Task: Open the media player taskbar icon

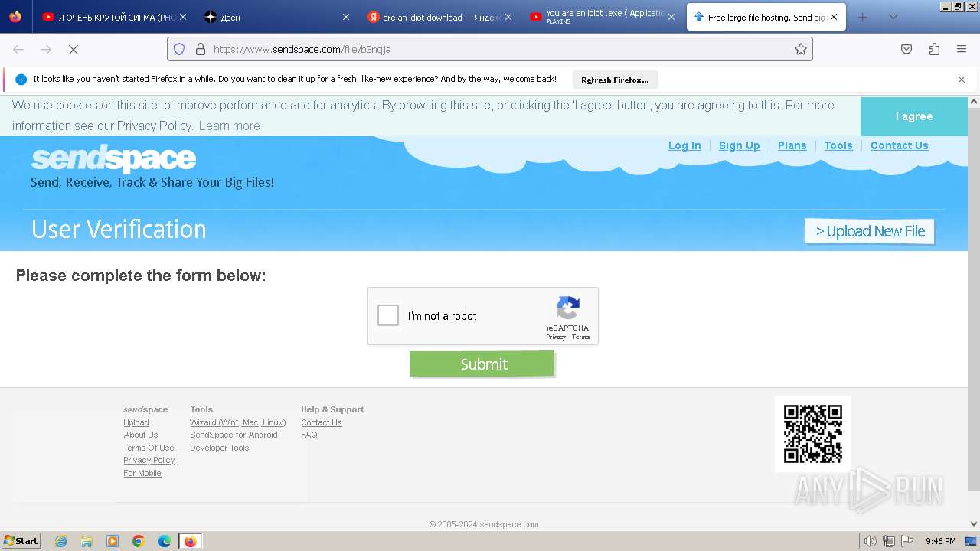Action: (113, 541)
